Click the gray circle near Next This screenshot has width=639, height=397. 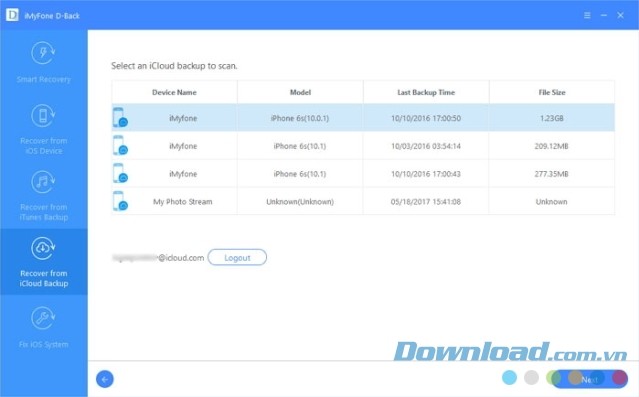(531, 377)
